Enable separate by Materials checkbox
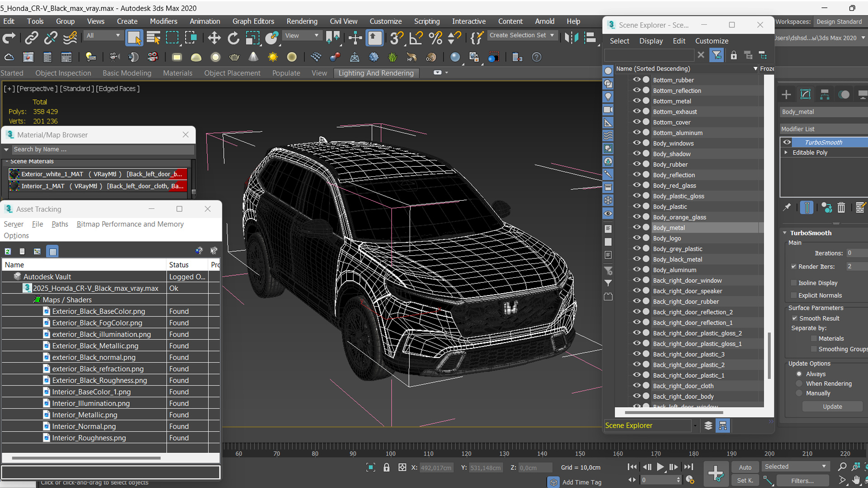 click(814, 338)
